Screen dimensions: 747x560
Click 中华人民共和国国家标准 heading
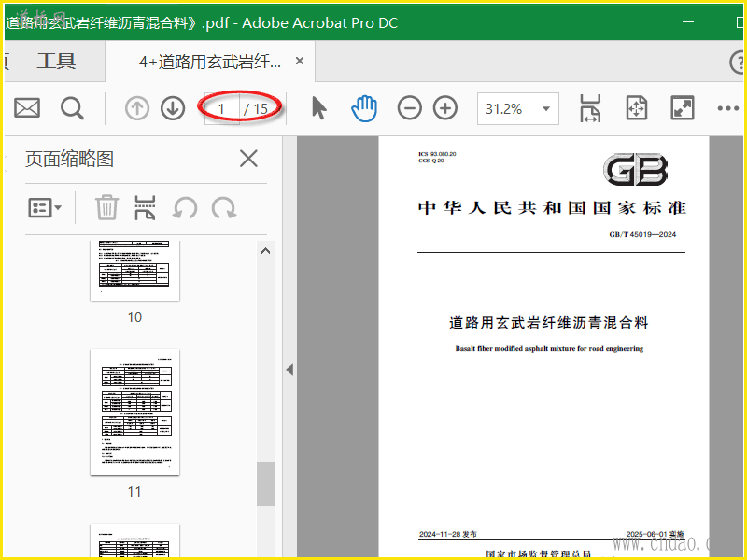point(552,208)
